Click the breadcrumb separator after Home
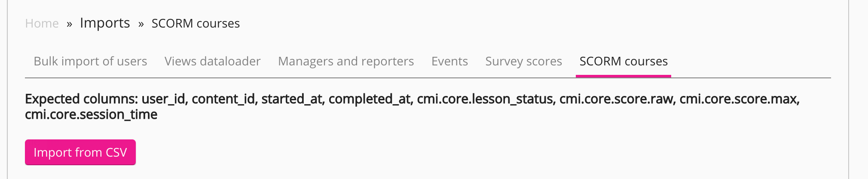This screenshot has width=868, height=179. (x=69, y=24)
